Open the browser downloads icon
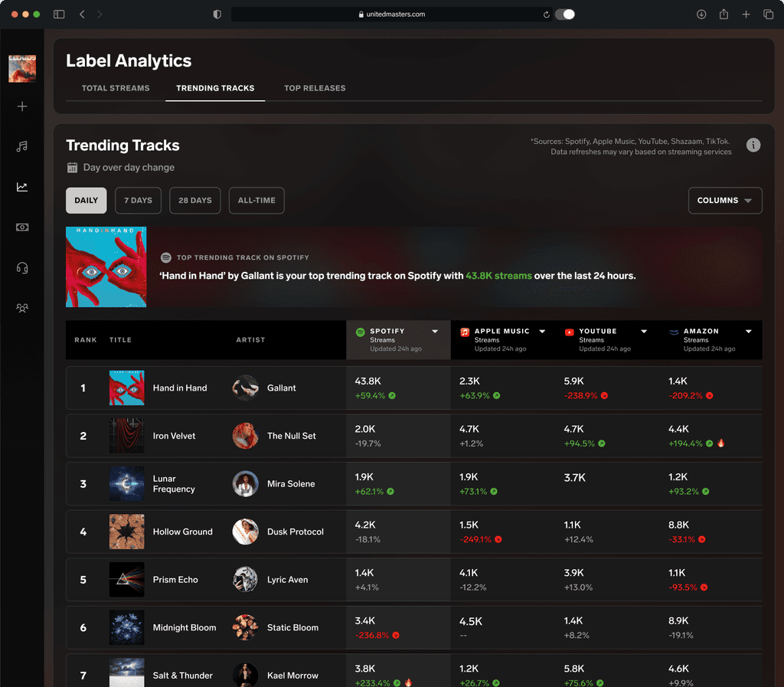This screenshot has height=687, width=784. (x=701, y=14)
